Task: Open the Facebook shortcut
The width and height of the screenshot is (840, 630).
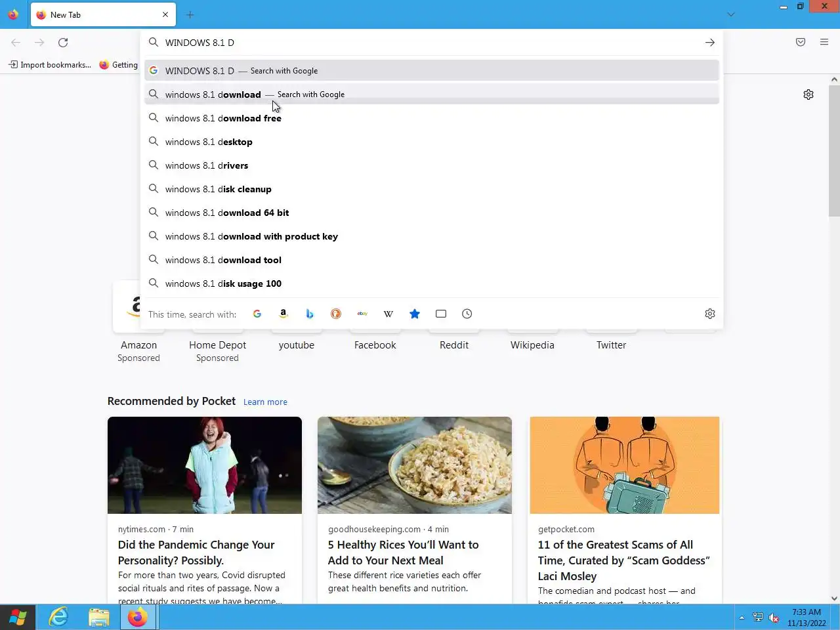Action: tap(375, 345)
